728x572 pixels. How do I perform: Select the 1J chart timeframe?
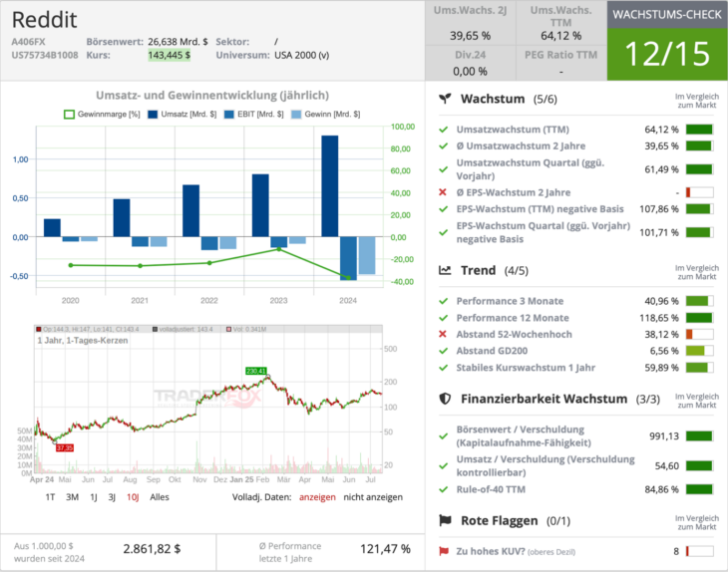[94, 497]
